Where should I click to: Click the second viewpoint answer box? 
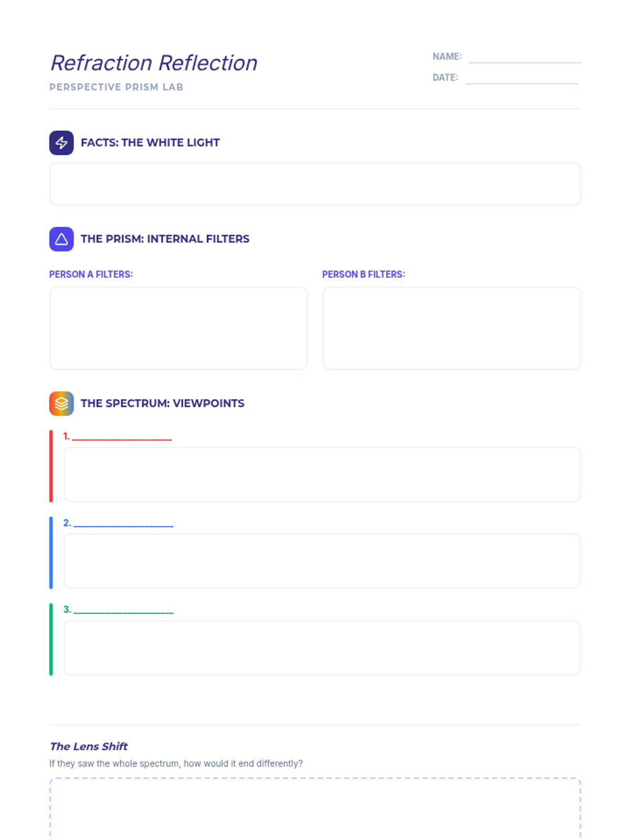(x=322, y=561)
